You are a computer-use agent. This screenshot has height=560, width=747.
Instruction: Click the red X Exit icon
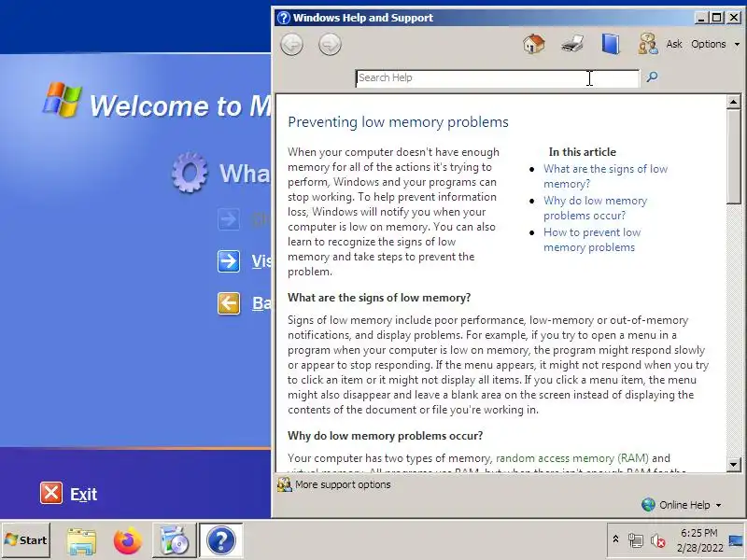tap(51, 493)
